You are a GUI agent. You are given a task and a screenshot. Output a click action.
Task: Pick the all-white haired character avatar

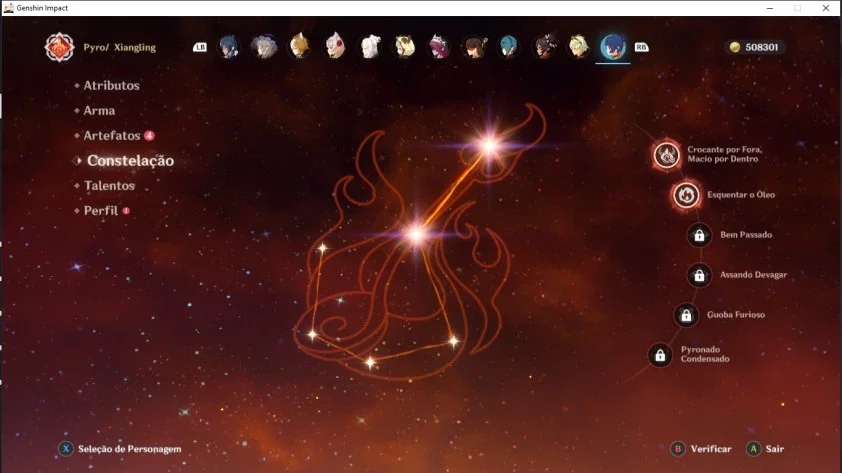pyautogui.click(x=370, y=47)
